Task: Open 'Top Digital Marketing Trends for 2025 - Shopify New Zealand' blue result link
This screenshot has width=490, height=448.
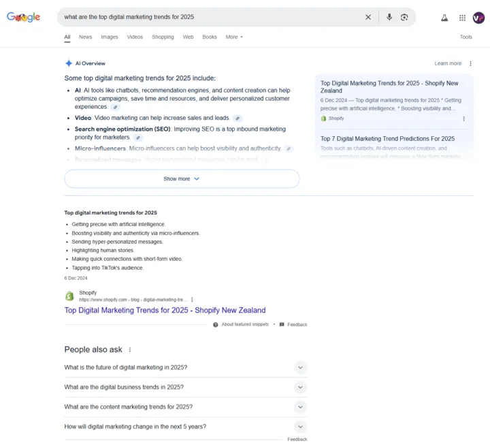Action: pyautogui.click(x=165, y=310)
